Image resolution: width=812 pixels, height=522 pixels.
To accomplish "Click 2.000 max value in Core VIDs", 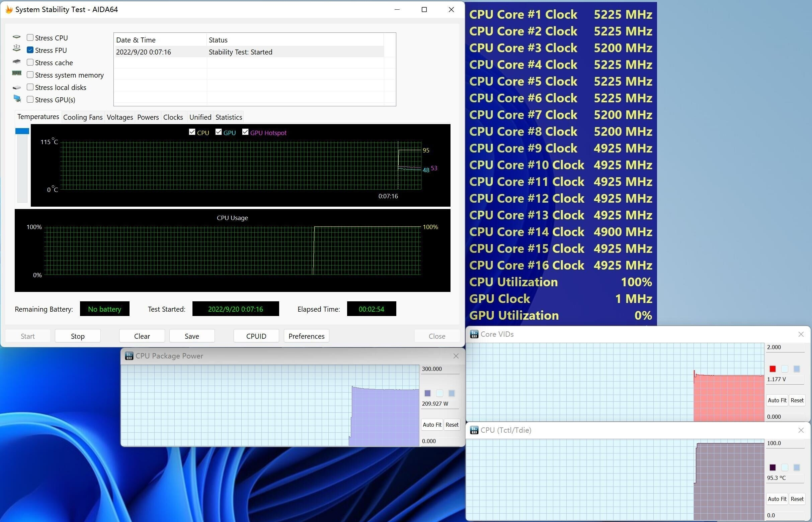I will 785,347.
